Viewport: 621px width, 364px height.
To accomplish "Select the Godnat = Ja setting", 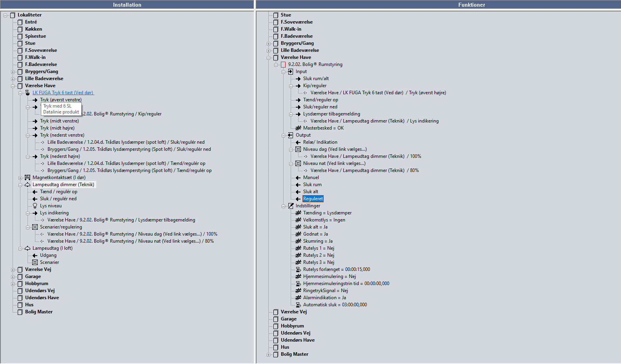I will [x=315, y=234].
